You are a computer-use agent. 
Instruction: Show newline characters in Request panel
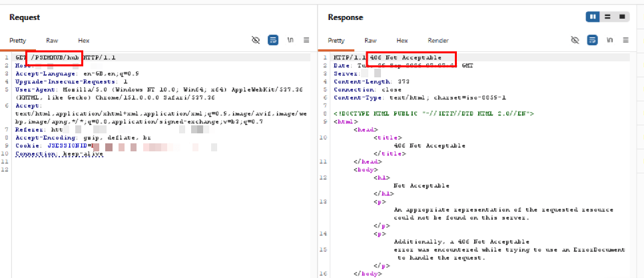tap(290, 40)
